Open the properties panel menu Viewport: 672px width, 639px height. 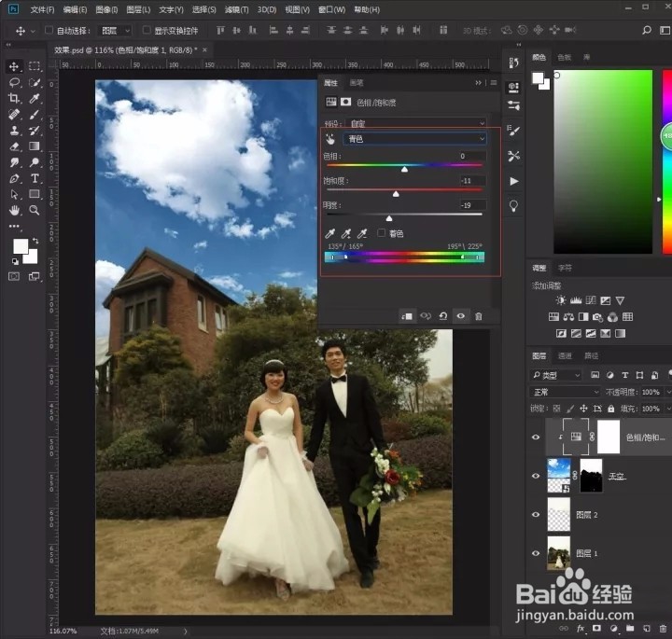[494, 83]
